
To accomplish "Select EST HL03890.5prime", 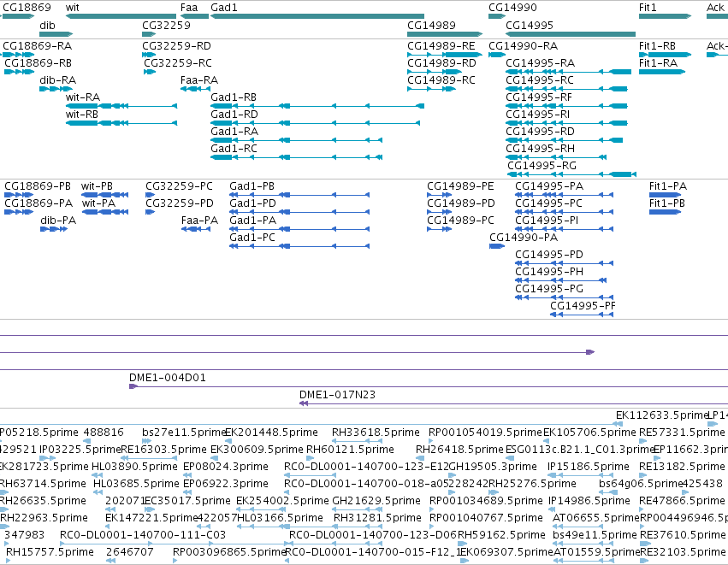I will 134,467.
